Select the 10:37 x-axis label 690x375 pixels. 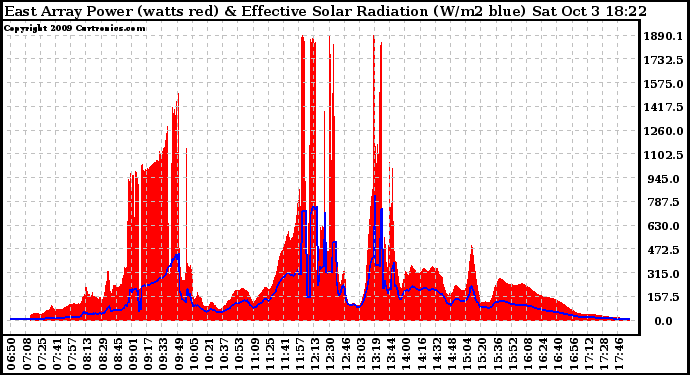point(224,353)
